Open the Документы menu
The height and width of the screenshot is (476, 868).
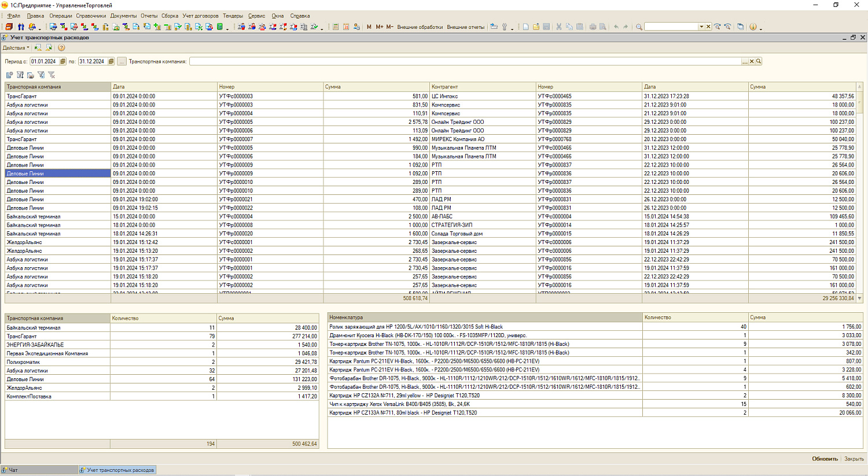123,16
